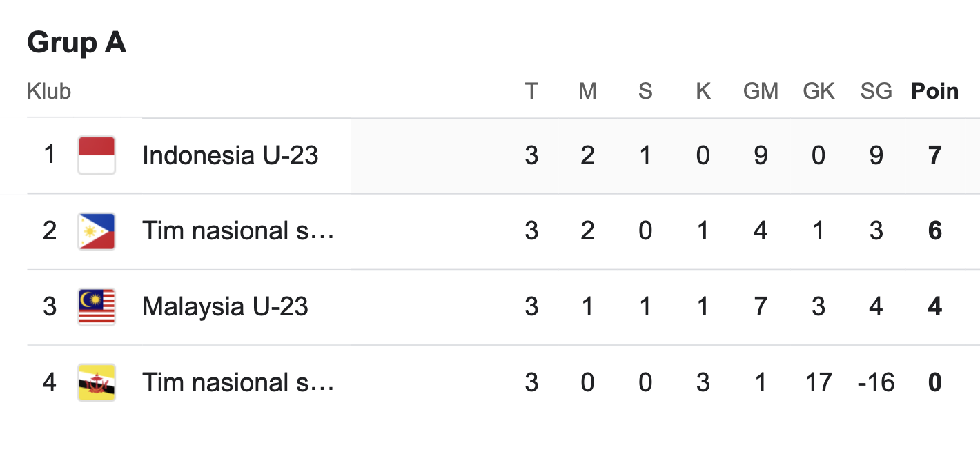Viewport: 980px width, 461px height.
Task: Click the SG column header
Action: point(876,91)
